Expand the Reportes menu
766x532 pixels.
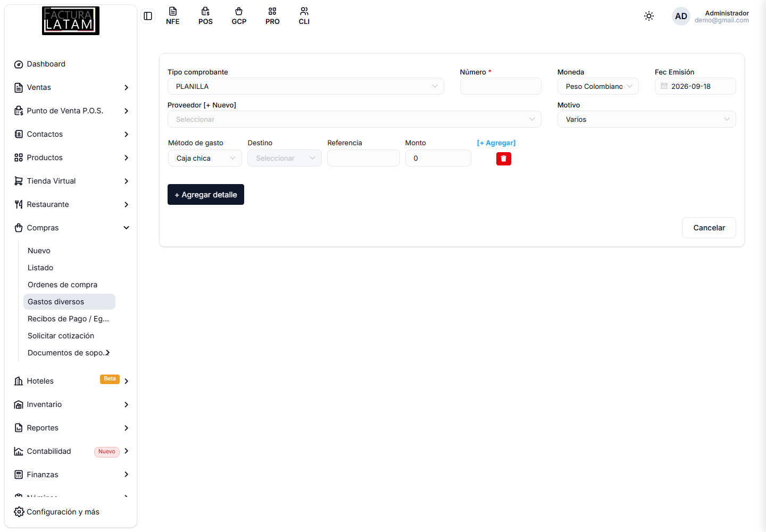click(x=71, y=428)
